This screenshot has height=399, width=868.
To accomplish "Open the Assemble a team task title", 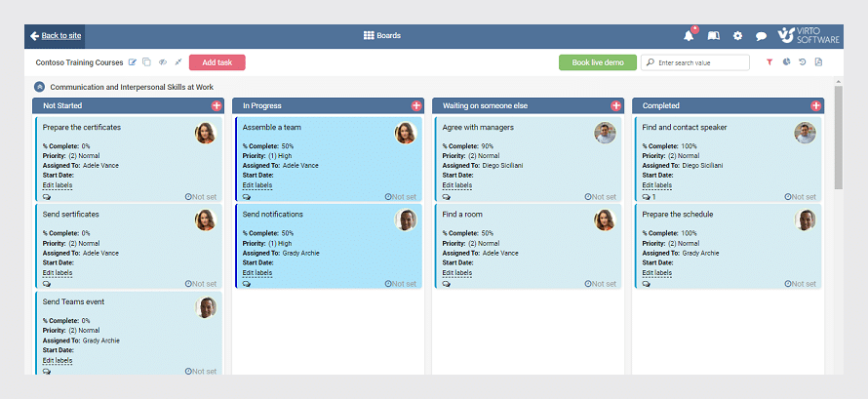I will coord(272,127).
